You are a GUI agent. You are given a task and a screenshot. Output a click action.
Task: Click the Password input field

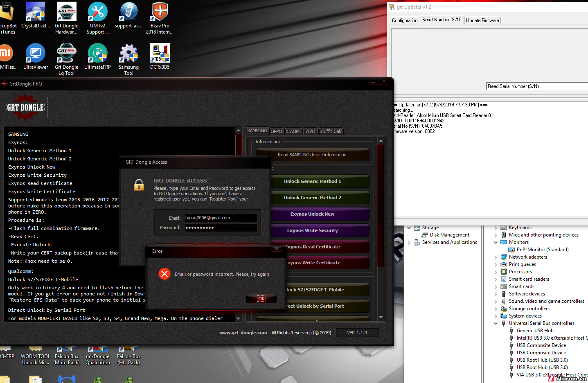pos(221,228)
